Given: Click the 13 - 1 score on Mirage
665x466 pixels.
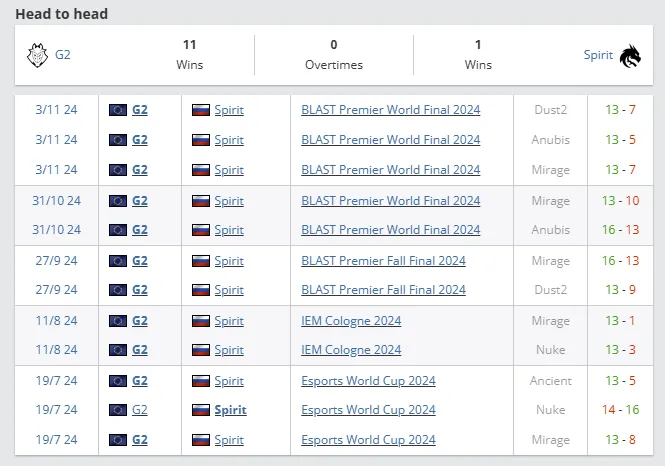Looking at the screenshot, I should click(620, 321).
